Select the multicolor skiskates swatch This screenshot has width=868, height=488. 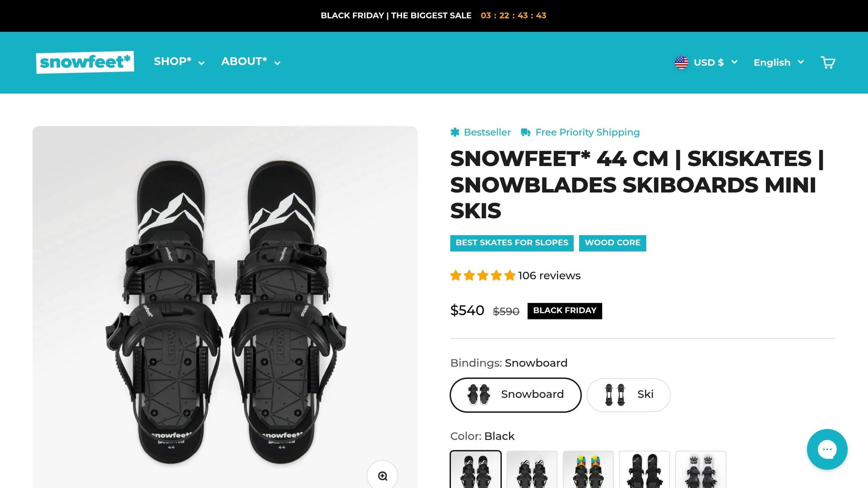click(588, 470)
